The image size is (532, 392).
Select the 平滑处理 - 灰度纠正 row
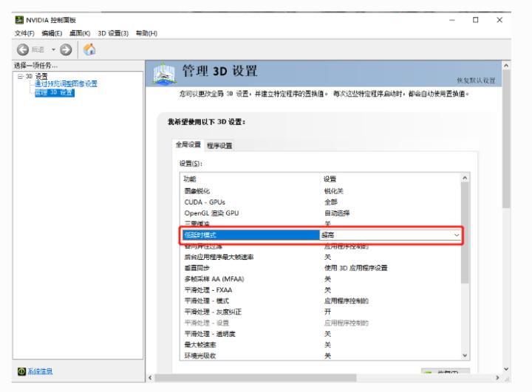click(x=320, y=312)
